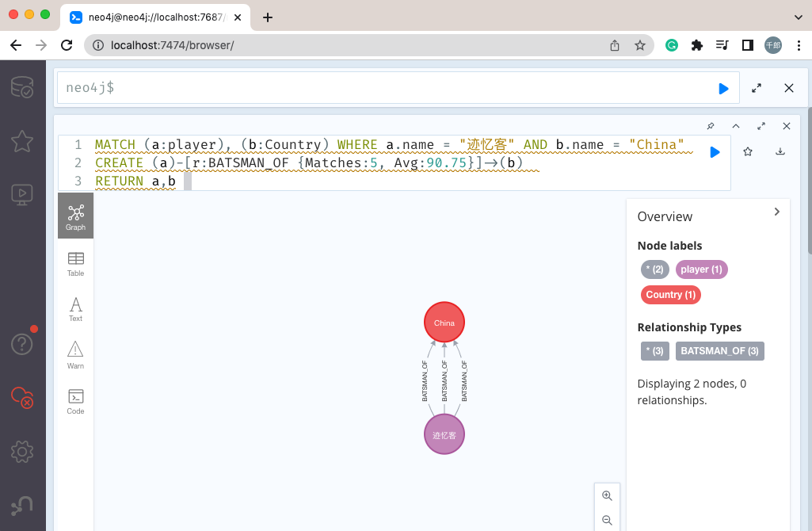This screenshot has width=812, height=531.
Task: Open the Extensions puzzle icon
Action: [697, 46]
